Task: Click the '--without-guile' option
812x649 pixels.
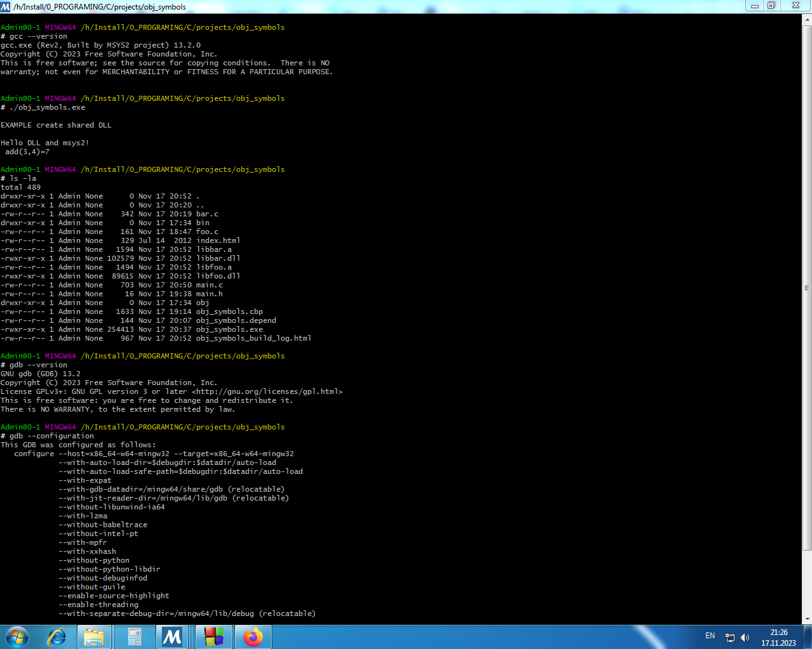Action: coord(92,587)
